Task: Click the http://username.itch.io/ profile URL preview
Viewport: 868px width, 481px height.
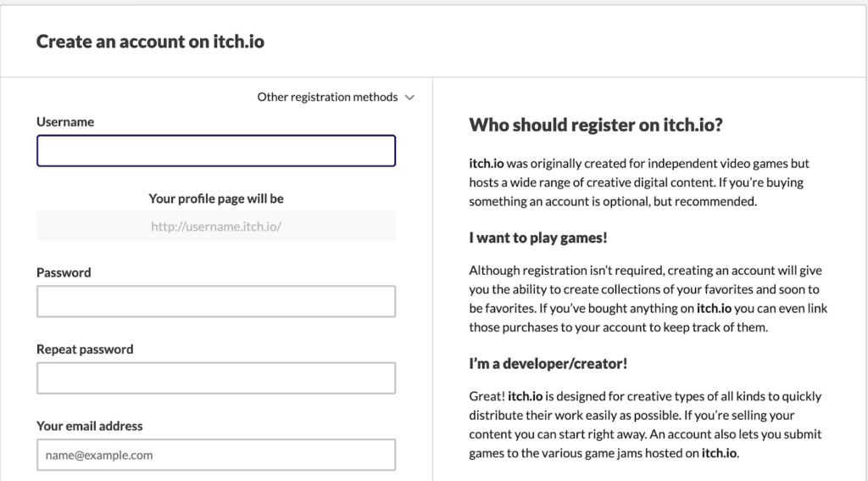Action: tap(216, 227)
